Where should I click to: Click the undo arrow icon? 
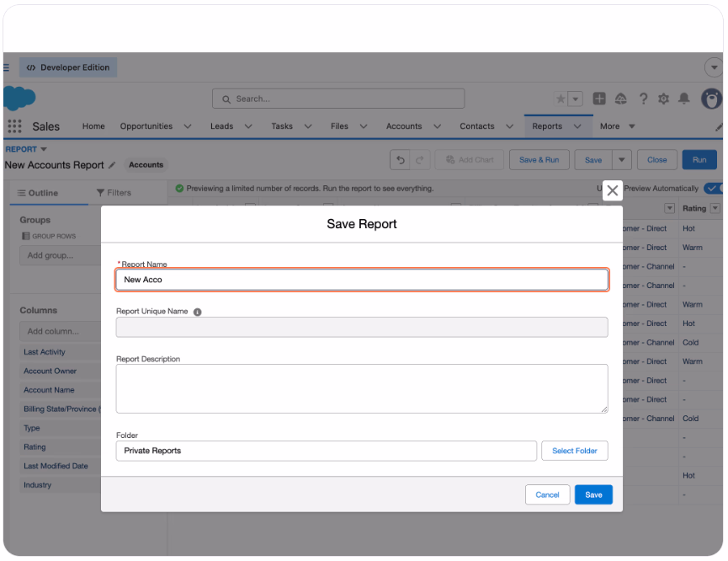pyautogui.click(x=401, y=160)
